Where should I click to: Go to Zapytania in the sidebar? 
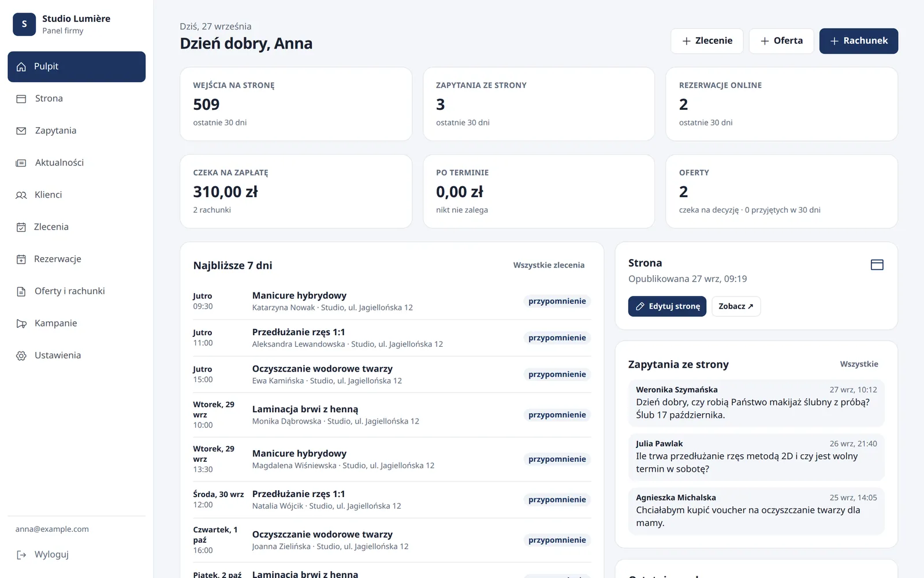point(76,131)
